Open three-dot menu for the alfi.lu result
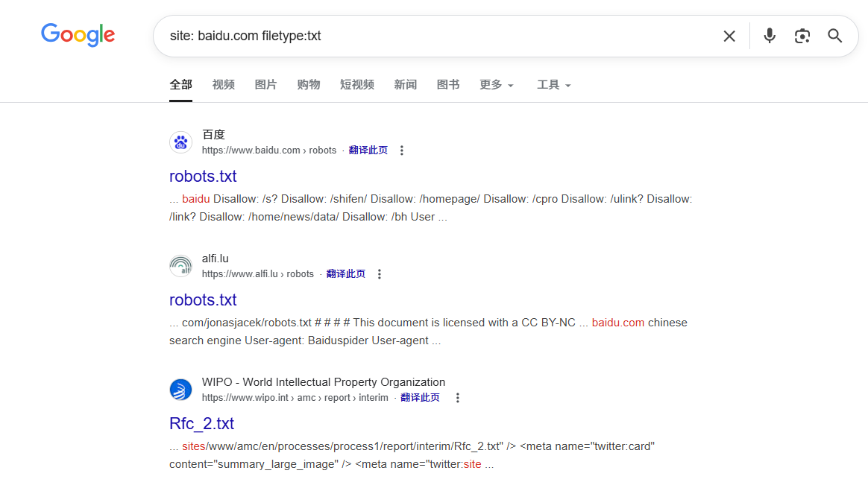 coord(380,274)
